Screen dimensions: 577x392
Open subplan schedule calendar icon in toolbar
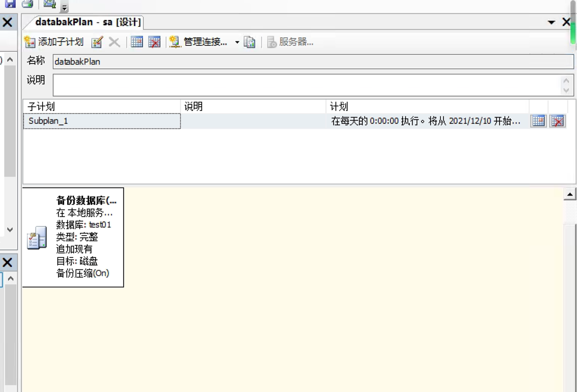click(137, 42)
